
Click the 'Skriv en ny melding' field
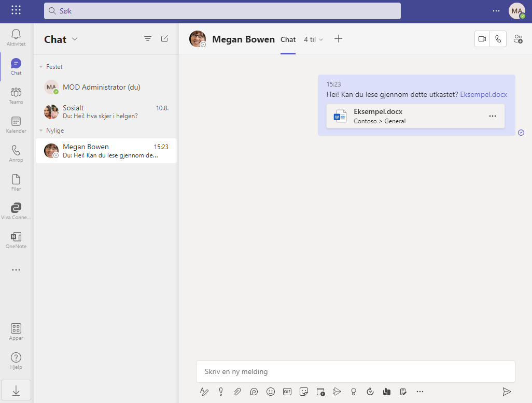pyautogui.click(x=355, y=371)
